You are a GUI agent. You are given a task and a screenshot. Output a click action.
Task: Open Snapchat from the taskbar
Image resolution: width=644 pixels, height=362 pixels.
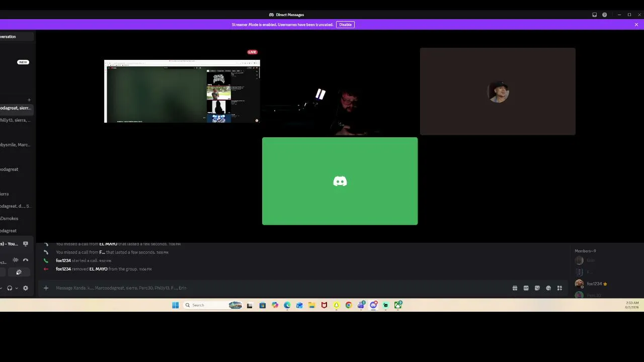pyautogui.click(x=336, y=305)
